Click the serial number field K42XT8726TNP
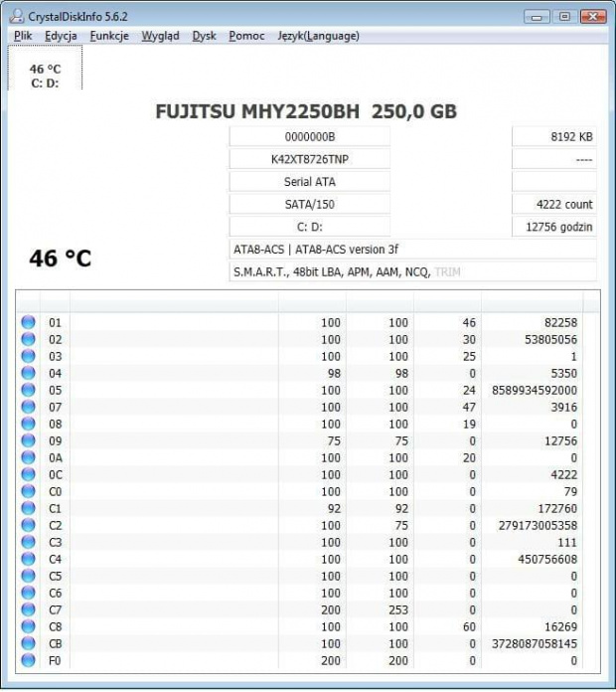The image size is (616, 692). (x=310, y=159)
